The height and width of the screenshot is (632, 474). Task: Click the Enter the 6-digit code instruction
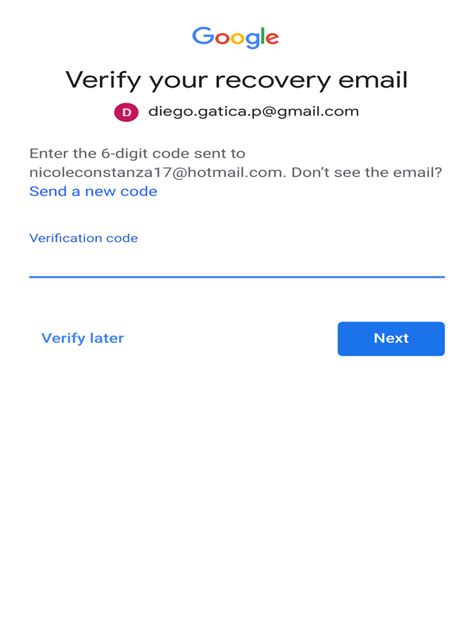coord(137,153)
